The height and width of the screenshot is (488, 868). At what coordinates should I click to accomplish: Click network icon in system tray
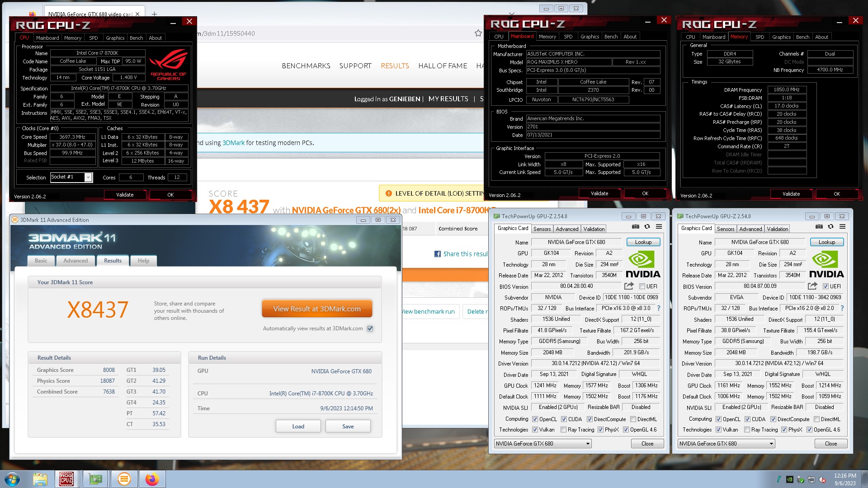click(811, 479)
